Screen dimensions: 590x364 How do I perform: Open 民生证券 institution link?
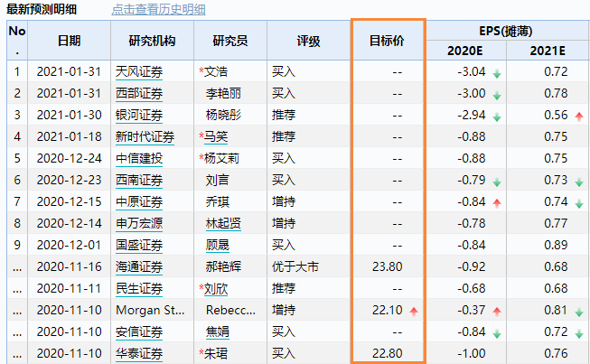tap(139, 289)
